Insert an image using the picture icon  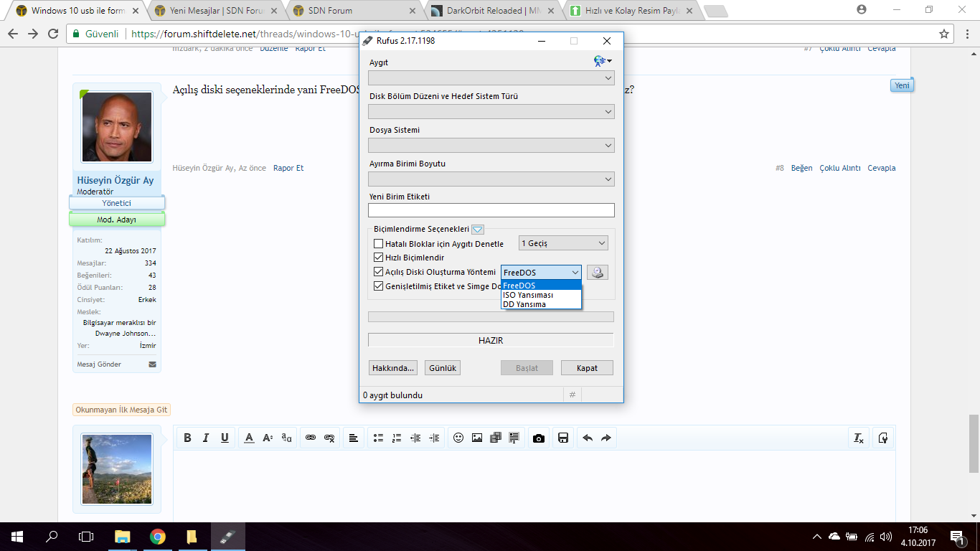pyautogui.click(x=477, y=438)
